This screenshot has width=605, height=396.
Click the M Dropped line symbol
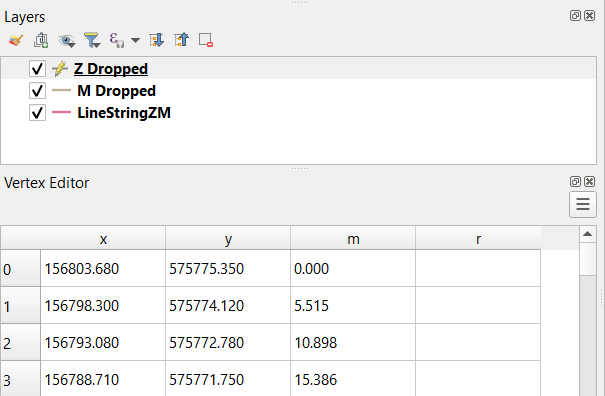click(61, 91)
